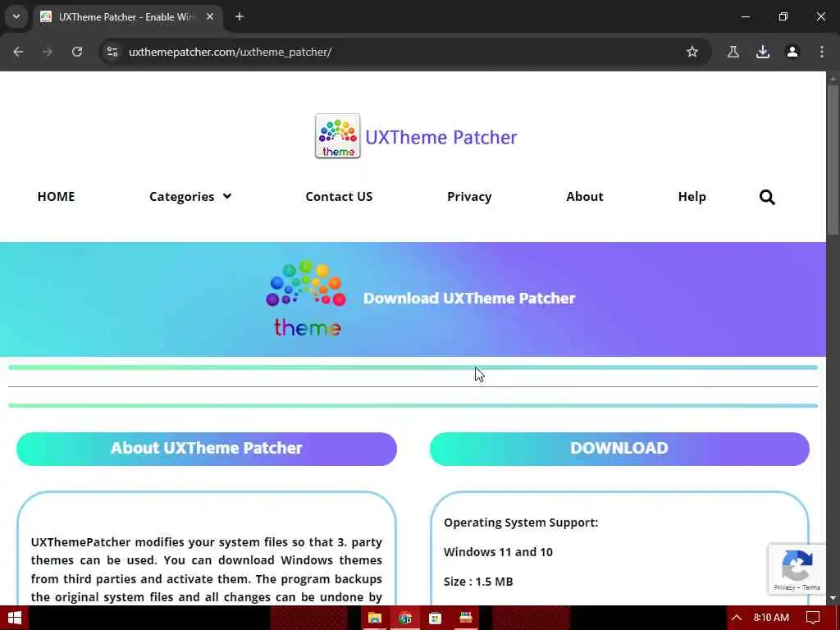Open Chrome Labs flask icon

733,52
